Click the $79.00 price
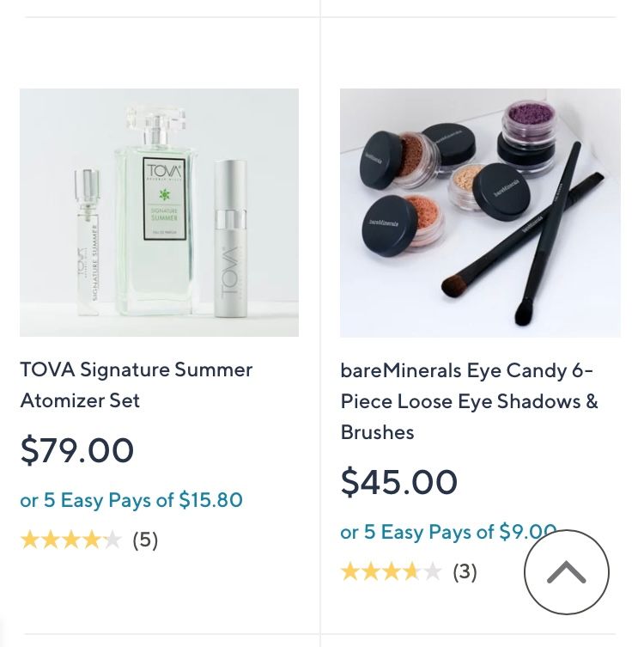 [77, 450]
